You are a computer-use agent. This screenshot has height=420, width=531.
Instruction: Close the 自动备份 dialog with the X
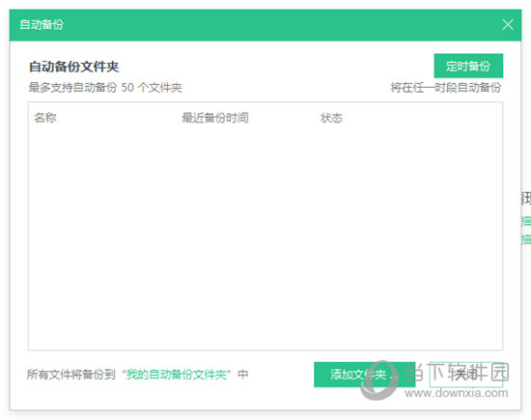coord(508,25)
